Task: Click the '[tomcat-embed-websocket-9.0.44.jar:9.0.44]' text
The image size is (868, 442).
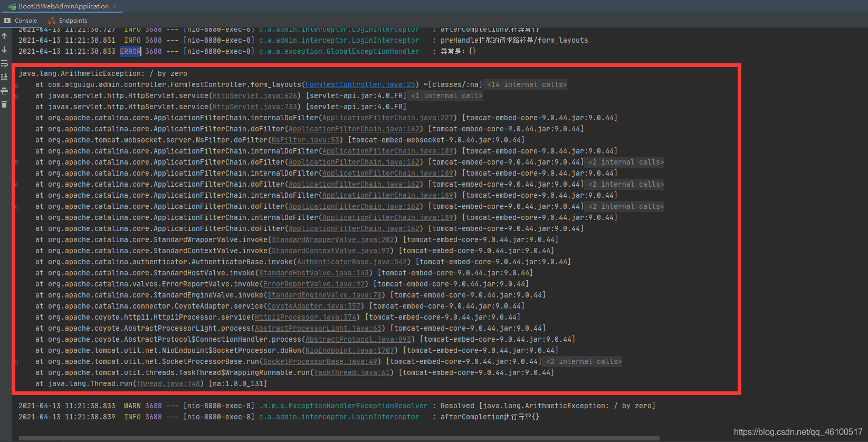Action: [436, 140]
